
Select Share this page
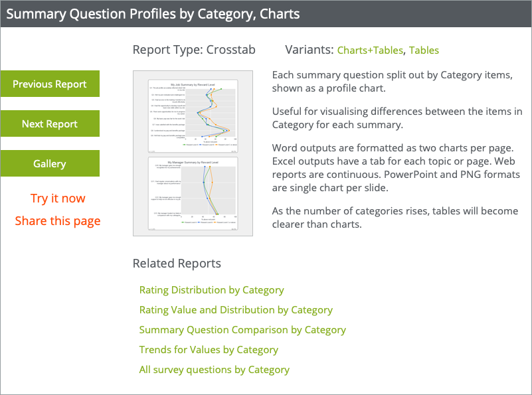click(58, 220)
